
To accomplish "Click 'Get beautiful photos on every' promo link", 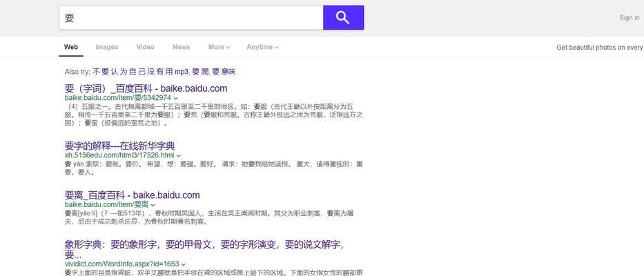I will pyautogui.click(x=600, y=48).
